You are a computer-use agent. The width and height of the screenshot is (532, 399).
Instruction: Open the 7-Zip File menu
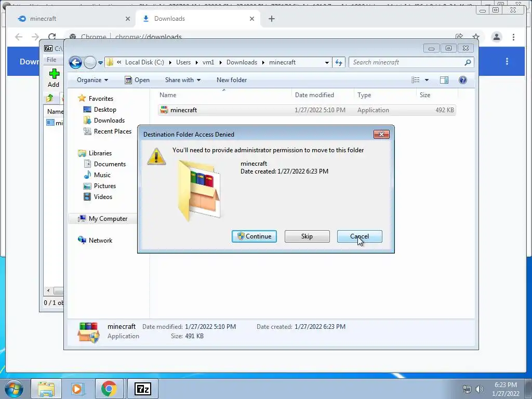[x=51, y=60]
